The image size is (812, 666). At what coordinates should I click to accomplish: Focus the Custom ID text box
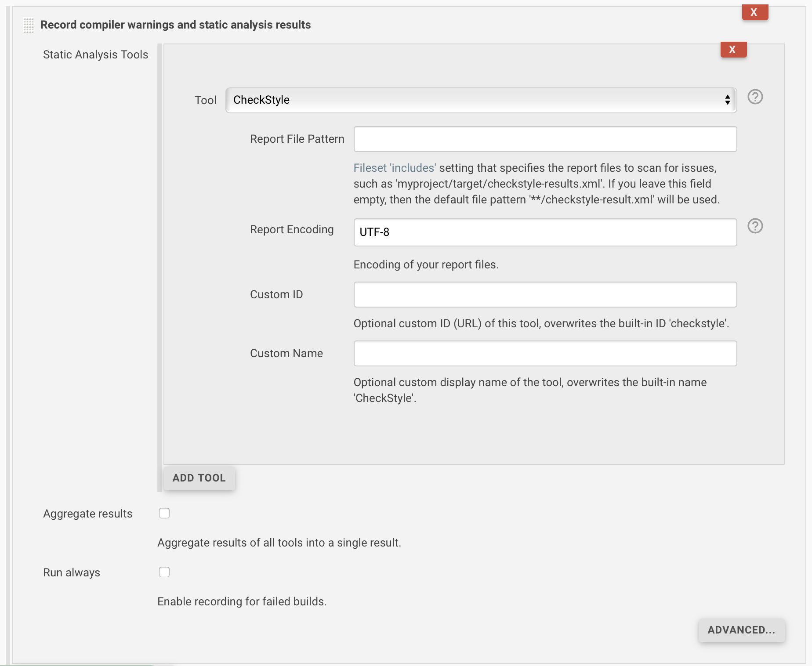(545, 295)
